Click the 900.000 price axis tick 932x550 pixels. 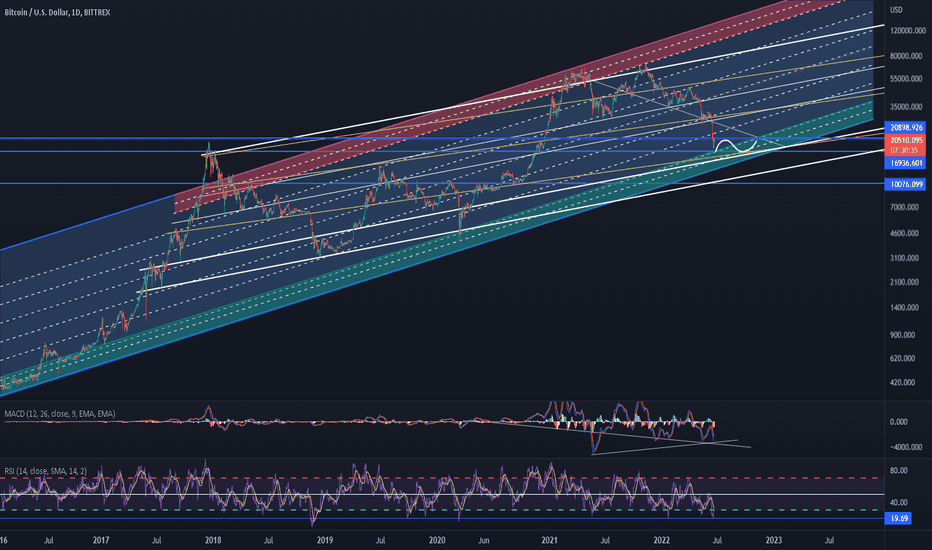(x=904, y=335)
